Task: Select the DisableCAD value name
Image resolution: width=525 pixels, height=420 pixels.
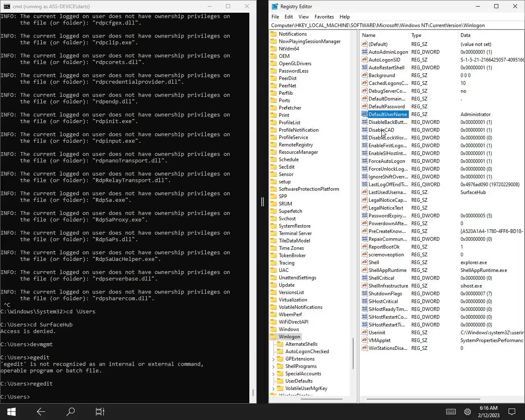Action: tap(381, 130)
